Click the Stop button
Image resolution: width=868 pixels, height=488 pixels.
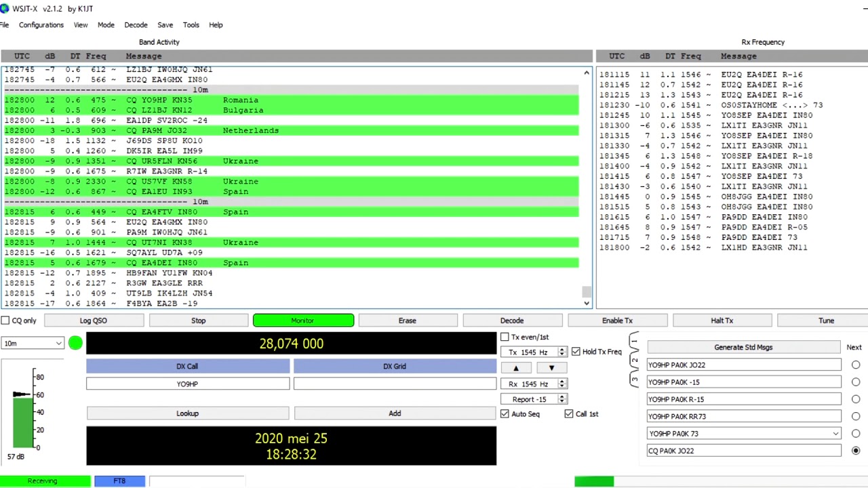[x=198, y=321]
